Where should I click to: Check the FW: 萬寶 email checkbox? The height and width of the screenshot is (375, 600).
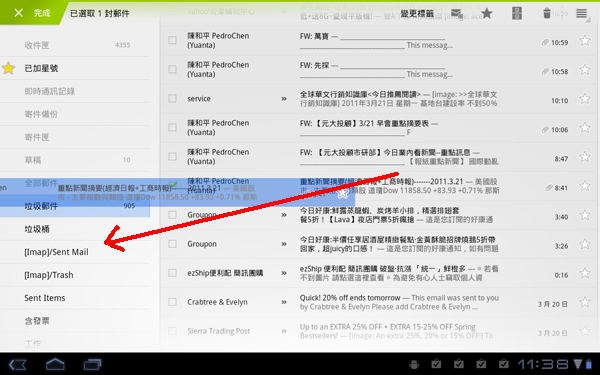coord(173,40)
